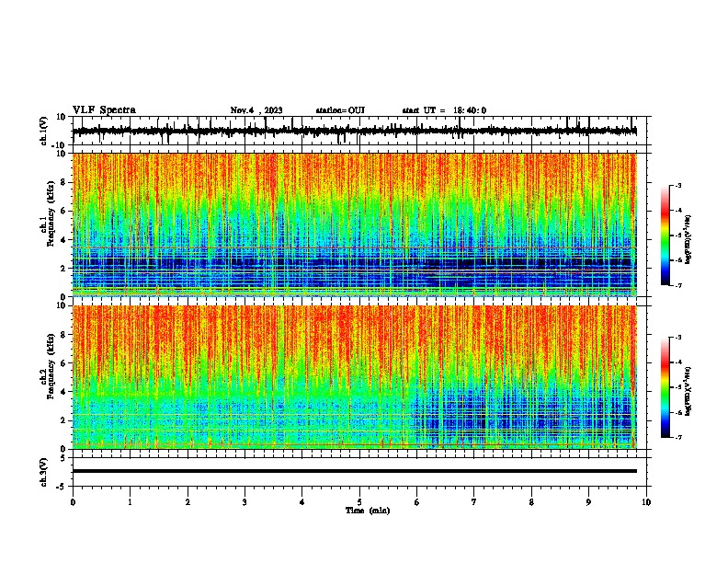728x563 pixels.
Task: Click the ch.2 spectrogram plot area
Action: [355, 377]
